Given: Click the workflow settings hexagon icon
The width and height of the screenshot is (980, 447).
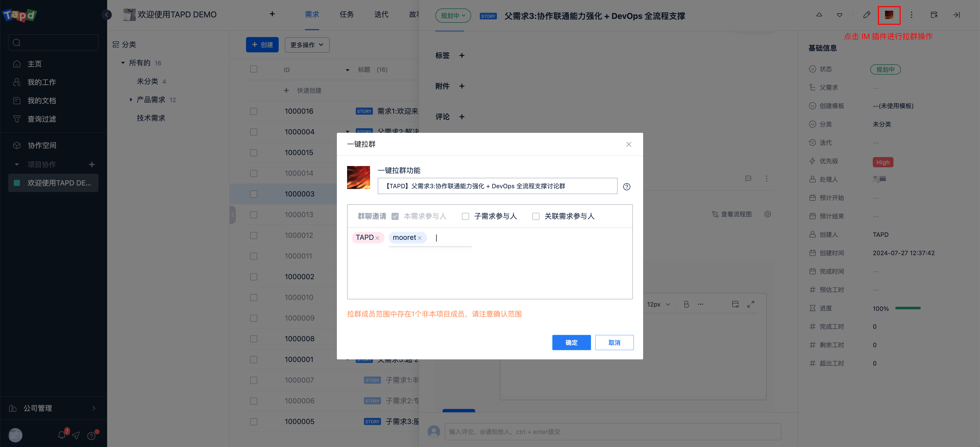Looking at the screenshot, I should (768, 214).
